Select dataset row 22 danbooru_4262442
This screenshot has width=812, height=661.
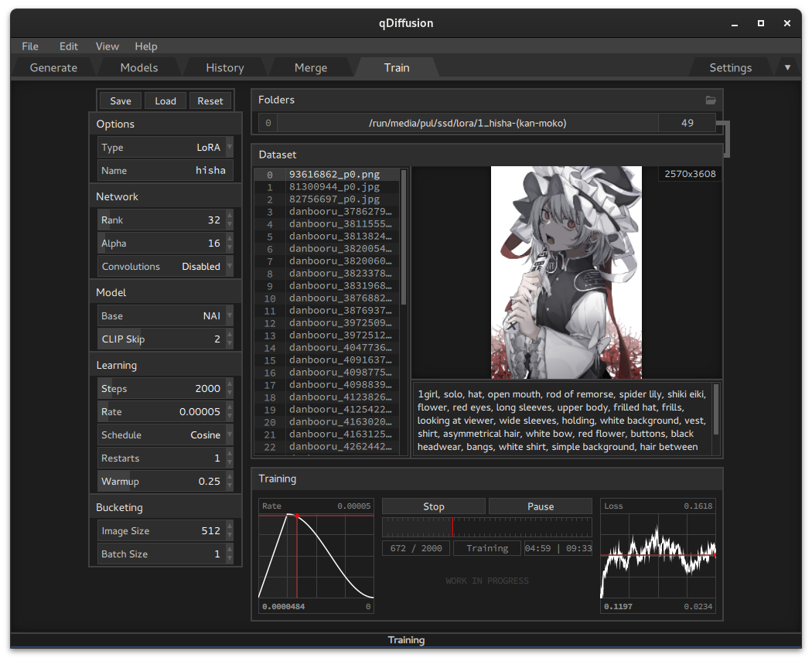[x=327, y=447]
